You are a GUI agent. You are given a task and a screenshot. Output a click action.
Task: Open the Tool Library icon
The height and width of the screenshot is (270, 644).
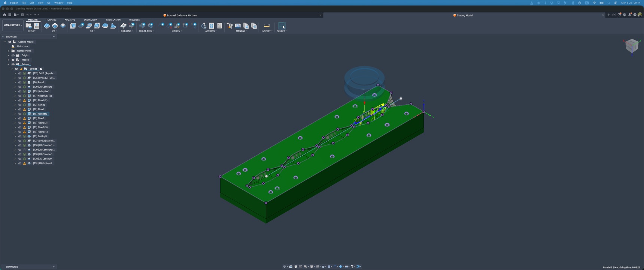230,25
